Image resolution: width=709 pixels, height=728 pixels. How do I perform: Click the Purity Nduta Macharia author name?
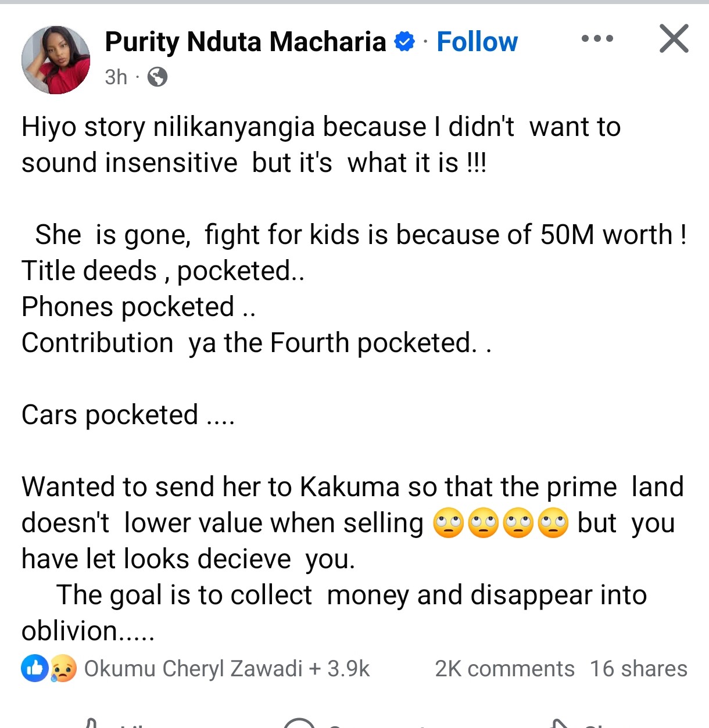(245, 42)
